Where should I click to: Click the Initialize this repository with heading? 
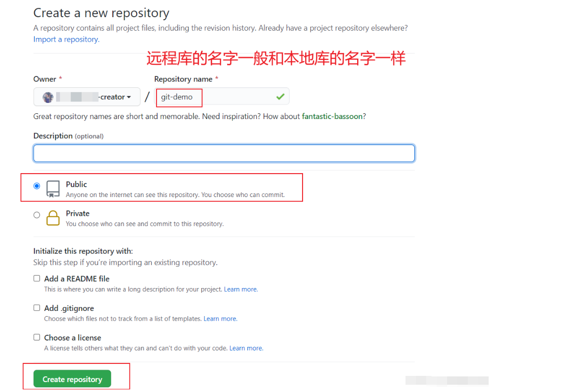coord(83,251)
